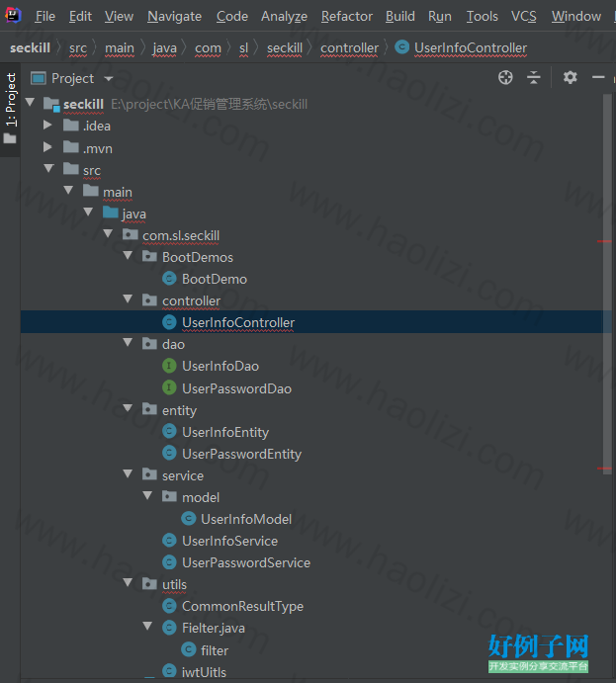Open Project panel settings gear
Image resolution: width=616 pixels, height=683 pixels.
pyautogui.click(x=570, y=77)
